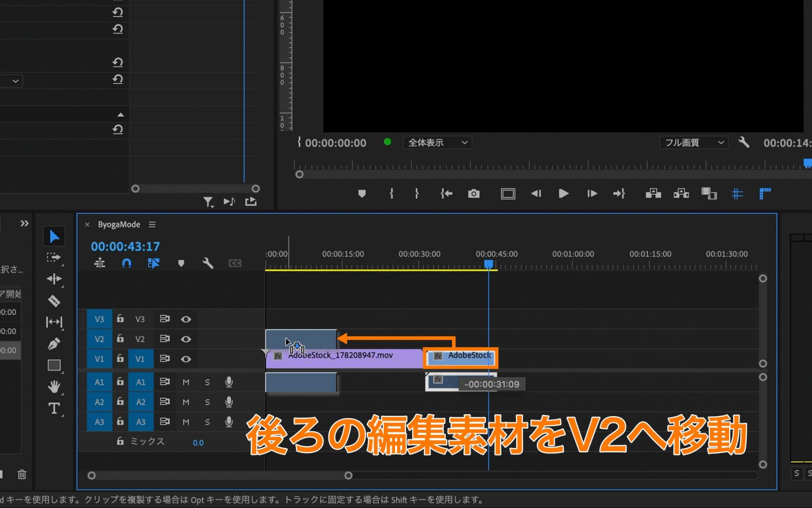Screen dimensions: 812x508
Task: Select the Hand tool
Action: coord(54,386)
